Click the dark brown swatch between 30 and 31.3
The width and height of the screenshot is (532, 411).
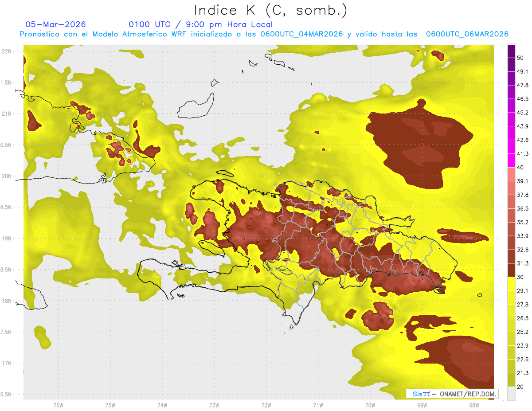pos(511,270)
